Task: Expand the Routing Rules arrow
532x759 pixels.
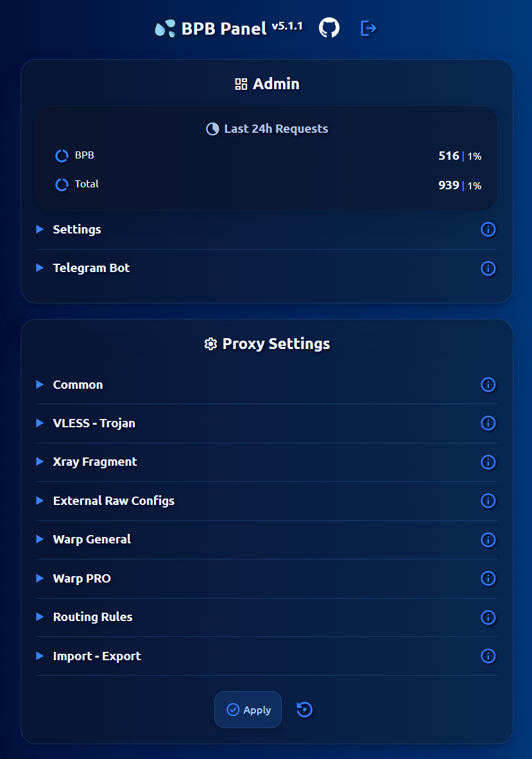Action: click(40, 617)
